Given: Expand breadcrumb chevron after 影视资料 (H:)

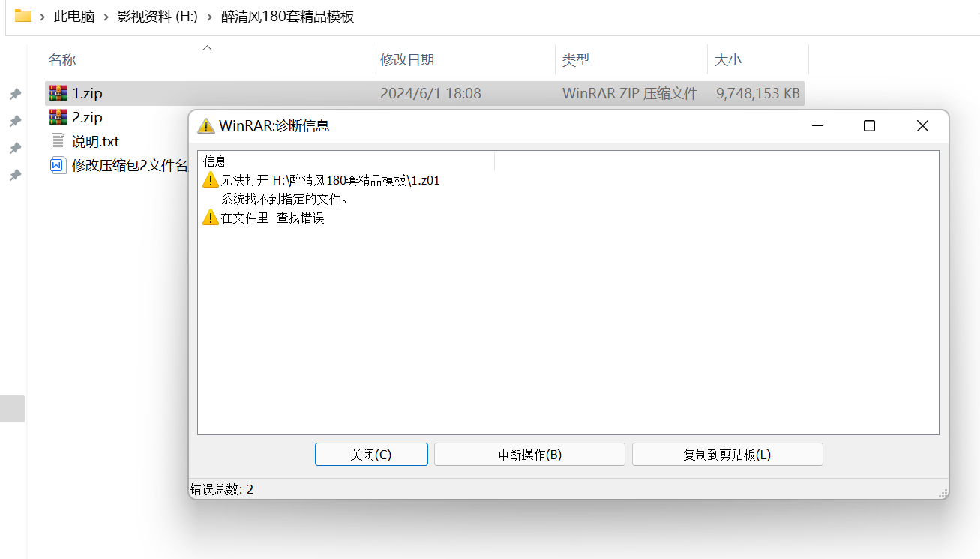Looking at the screenshot, I should (x=209, y=17).
